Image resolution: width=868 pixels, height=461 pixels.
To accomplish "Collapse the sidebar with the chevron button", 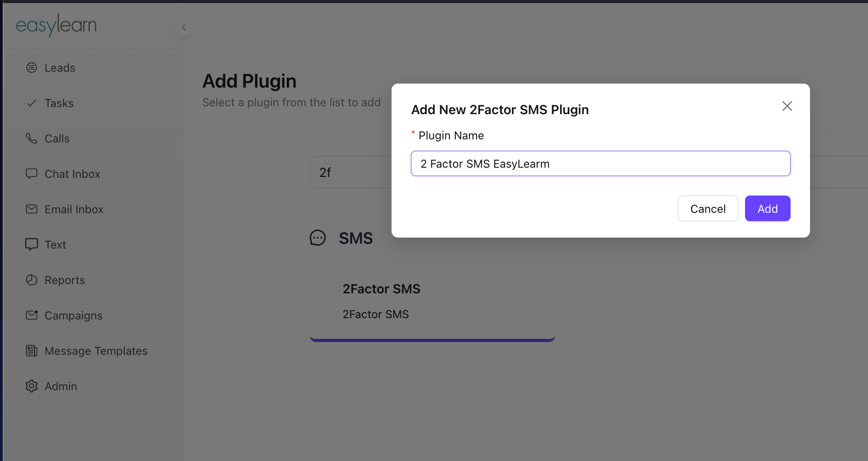I will [x=184, y=27].
